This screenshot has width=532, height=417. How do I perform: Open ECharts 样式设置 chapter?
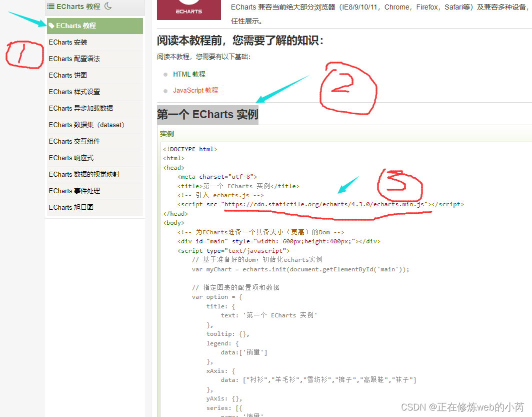pos(94,92)
